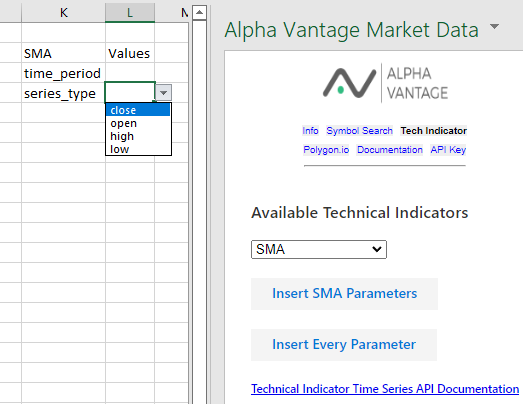Select the 'time_period' cell
This screenshot has width=523, height=404.
pos(63,73)
